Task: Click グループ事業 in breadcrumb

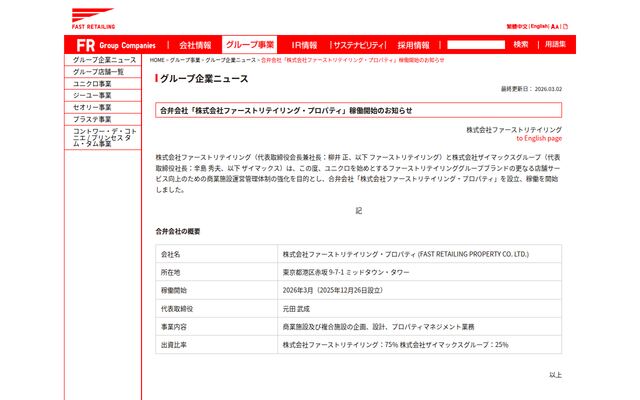Action: pos(185,60)
